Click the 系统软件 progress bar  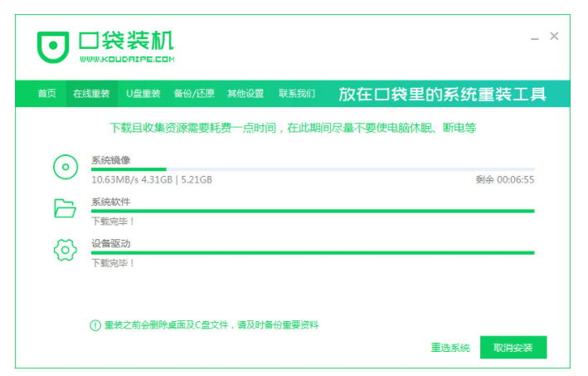313,212
